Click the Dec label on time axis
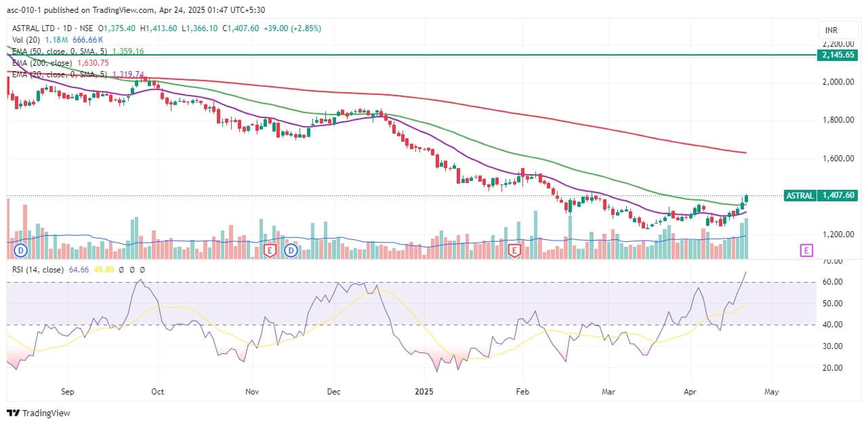This screenshot has height=425, width=868. pos(333,391)
